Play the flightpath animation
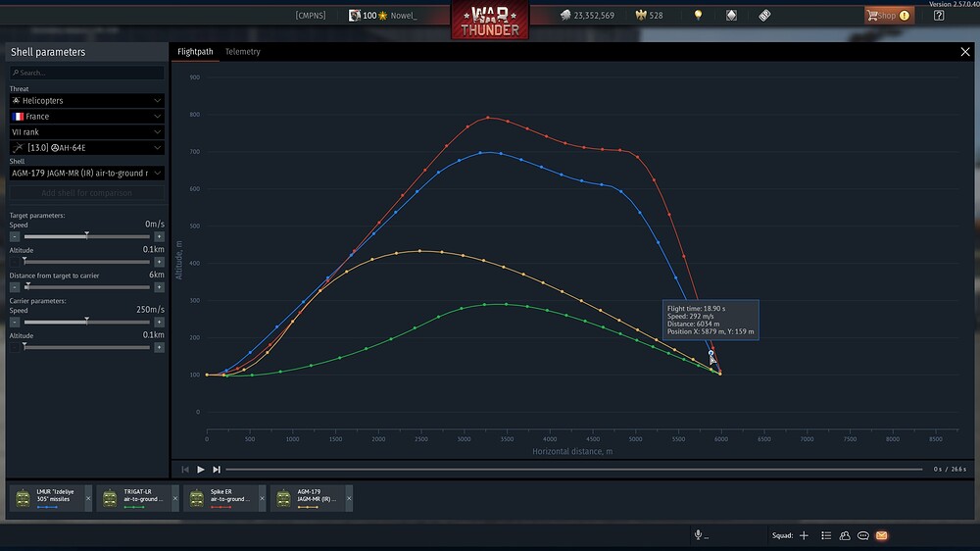The image size is (980, 551). click(x=201, y=469)
